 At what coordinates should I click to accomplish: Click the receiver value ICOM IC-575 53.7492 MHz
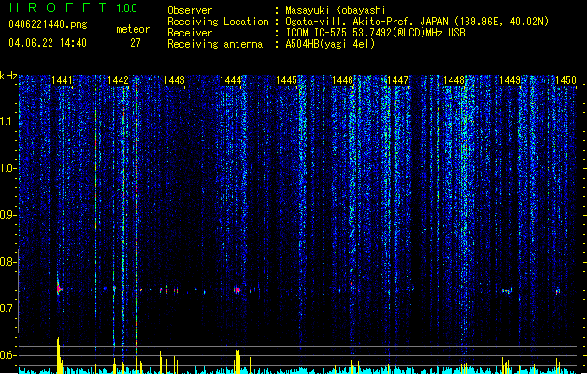[x=375, y=33]
